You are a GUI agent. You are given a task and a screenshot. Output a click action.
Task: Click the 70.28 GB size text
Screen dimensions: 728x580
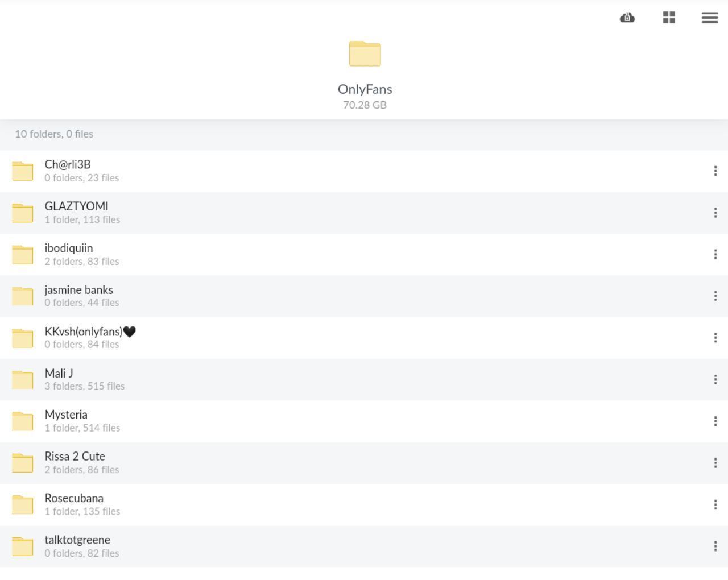tap(365, 105)
